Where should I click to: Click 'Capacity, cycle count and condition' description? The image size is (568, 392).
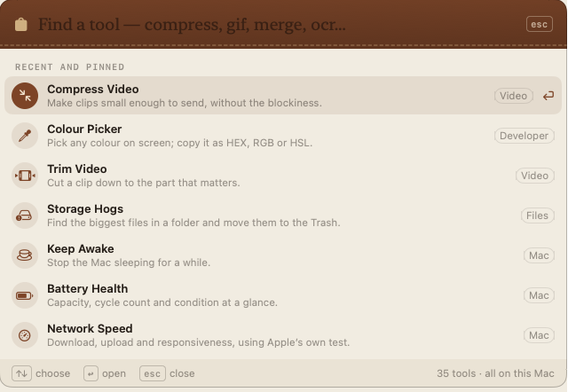[162, 302]
